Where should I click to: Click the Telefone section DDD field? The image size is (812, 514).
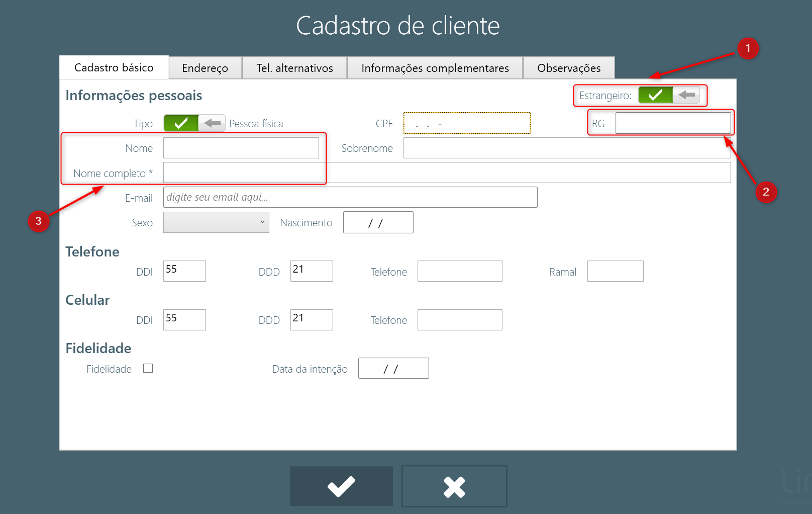tap(312, 271)
